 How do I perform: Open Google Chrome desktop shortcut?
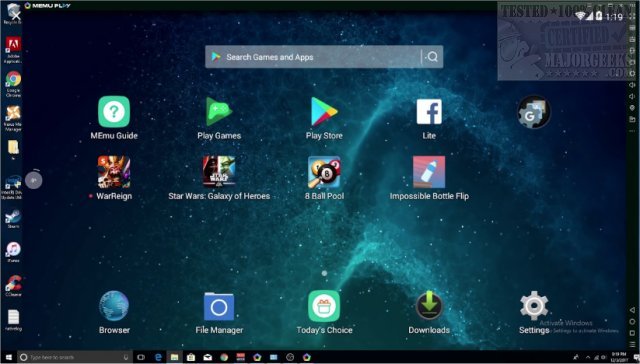click(13, 84)
